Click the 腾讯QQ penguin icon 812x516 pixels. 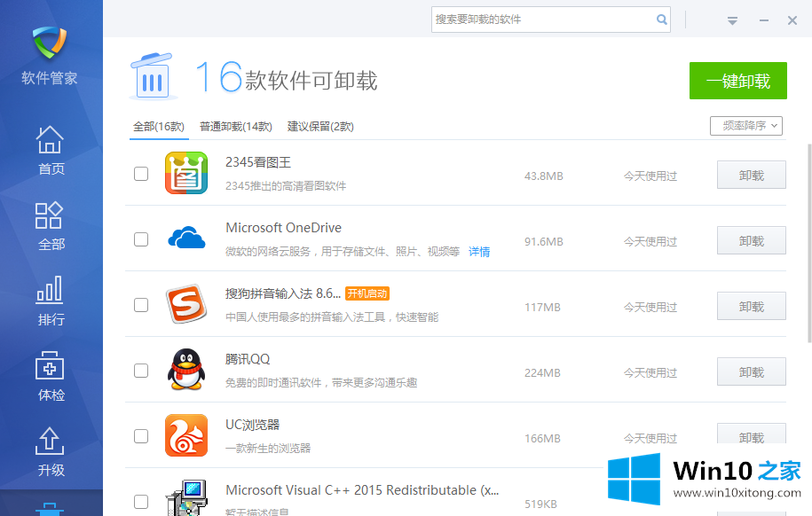pos(186,370)
